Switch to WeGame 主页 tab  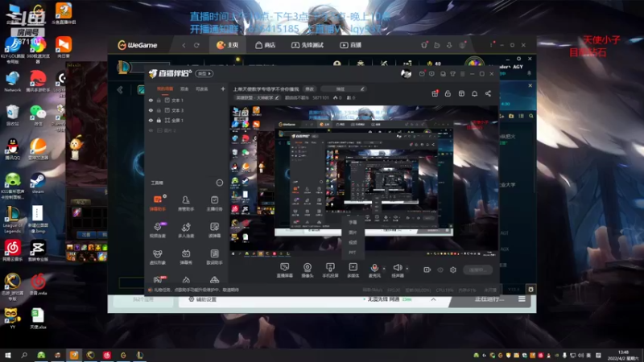228,45
